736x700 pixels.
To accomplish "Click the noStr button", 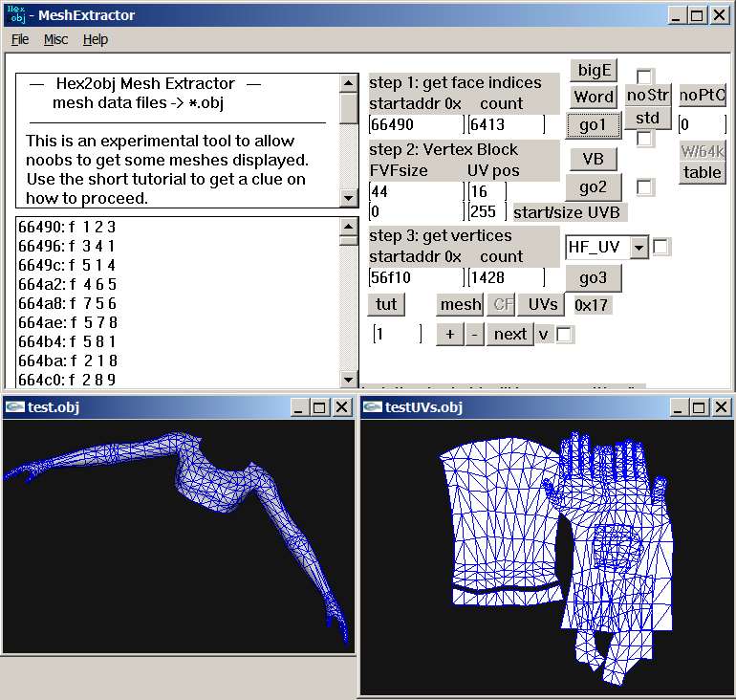I will coord(647,95).
